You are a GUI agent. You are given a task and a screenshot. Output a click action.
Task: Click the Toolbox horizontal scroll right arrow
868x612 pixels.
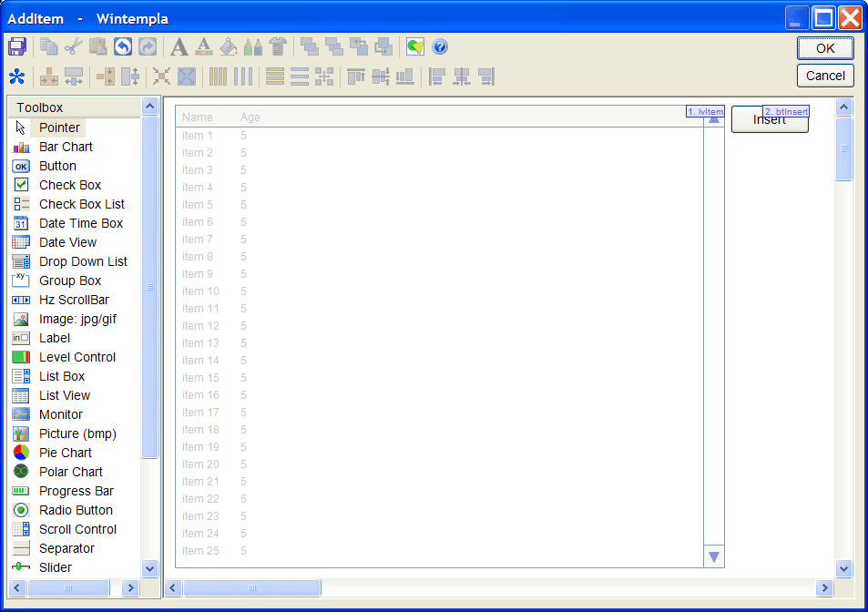click(x=130, y=587)
